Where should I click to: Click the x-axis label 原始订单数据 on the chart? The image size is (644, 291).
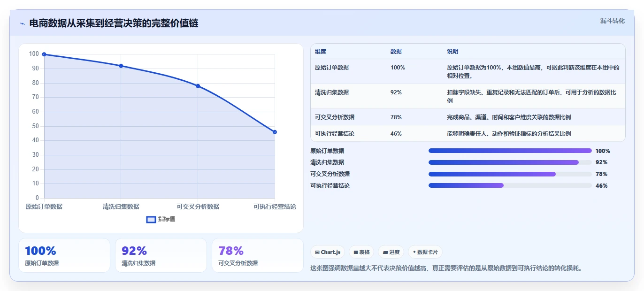coord(44,207)
